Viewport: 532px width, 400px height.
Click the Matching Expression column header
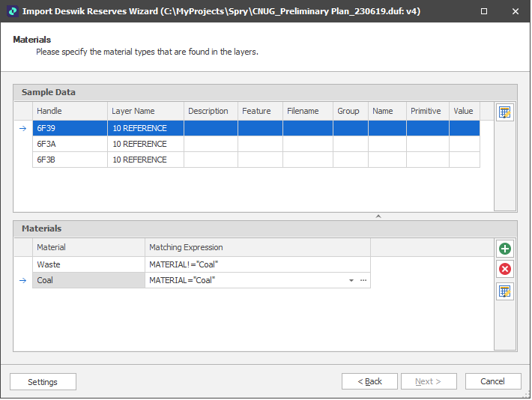(x=257, y=247)
